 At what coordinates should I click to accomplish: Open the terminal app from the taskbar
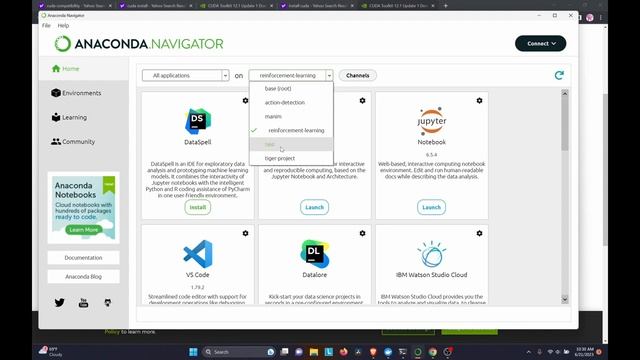pyautogui.click(x=402, y=352)
